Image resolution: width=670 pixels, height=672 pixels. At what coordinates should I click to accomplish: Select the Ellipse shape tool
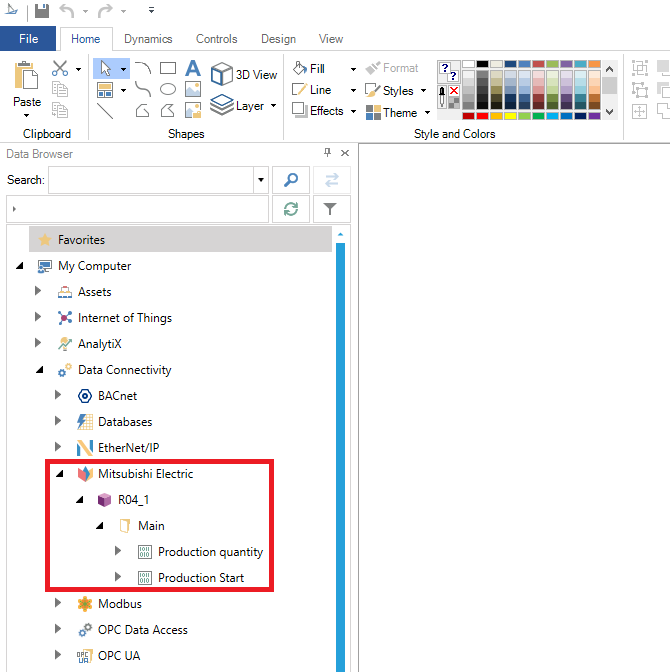coord(168,89)
